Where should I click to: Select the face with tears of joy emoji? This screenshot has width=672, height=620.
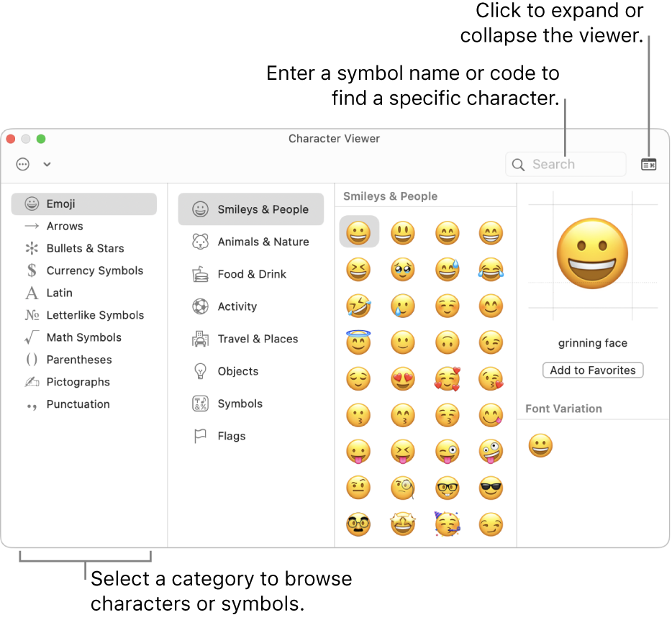[x=491, y=269]
